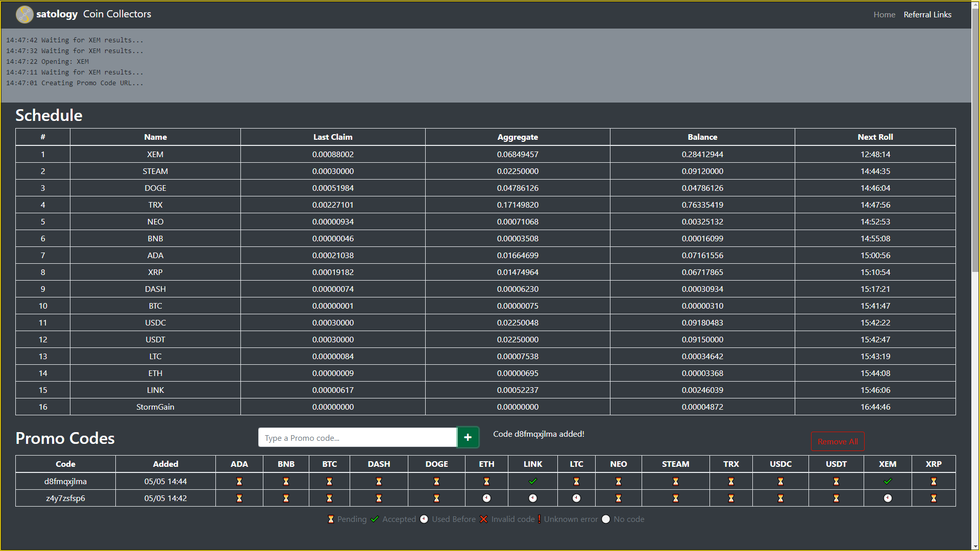Viewport: 980px width, 551px height.
Task: Click the used-before circle icon for LINK z4y7zsfsp6
Action: pos(532,498)
